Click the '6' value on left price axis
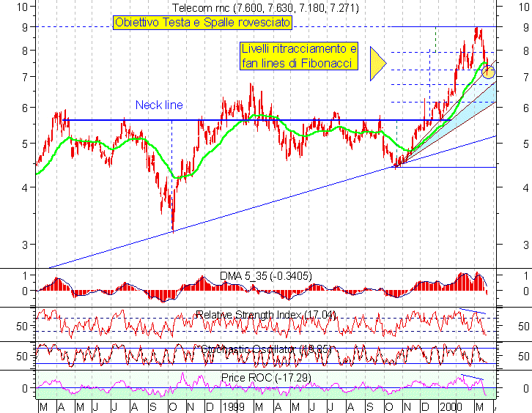Image resolution: width=532 pixels, height=413 pixels. tap(24, 108)
